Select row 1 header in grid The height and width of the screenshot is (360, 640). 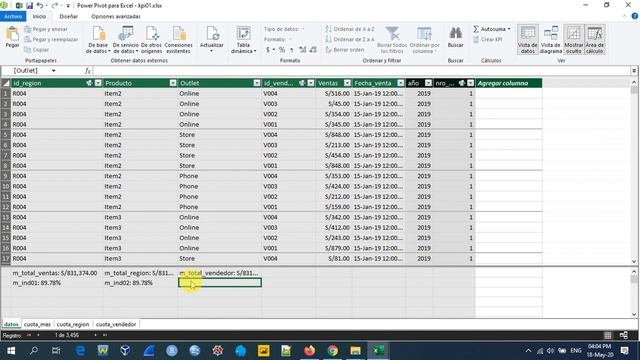(x=6, y=93)
